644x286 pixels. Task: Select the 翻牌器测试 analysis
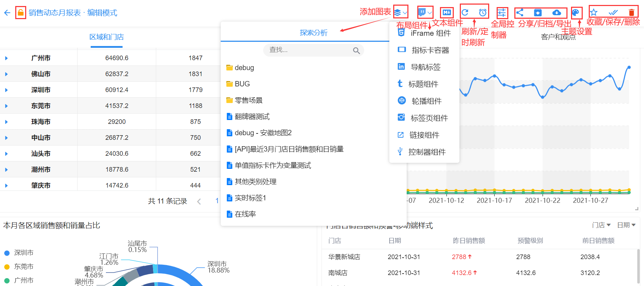[x=248, y=116]
